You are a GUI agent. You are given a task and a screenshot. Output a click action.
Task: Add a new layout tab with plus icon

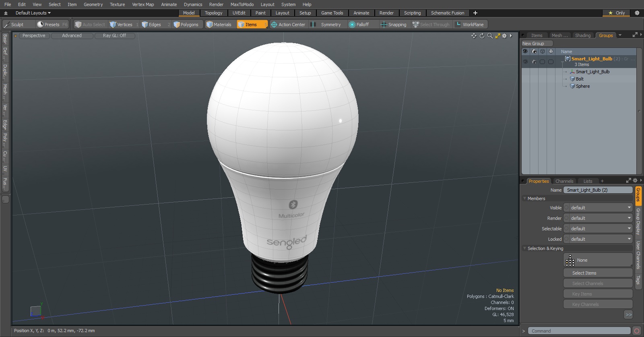[x=475, y=13]
